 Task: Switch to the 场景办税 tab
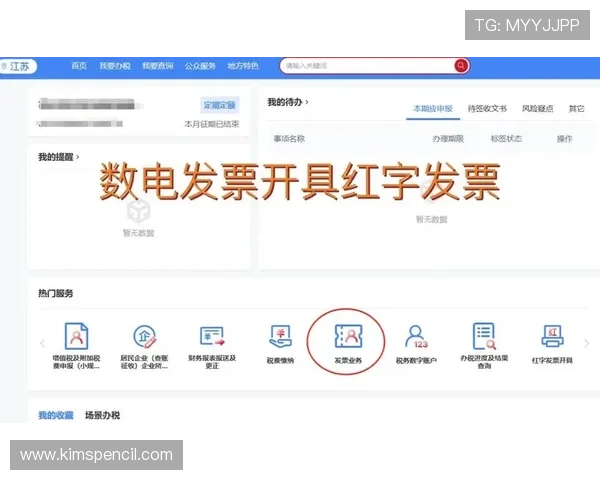click(x=102, y=415)
